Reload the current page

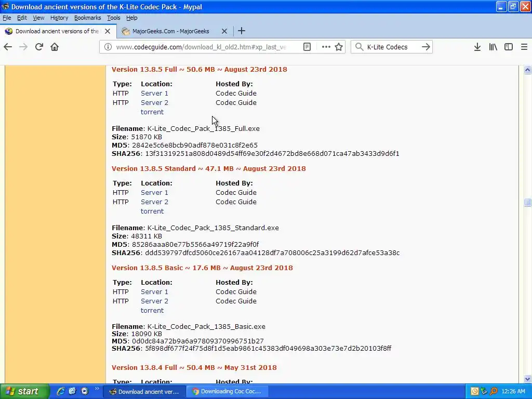[39, 47]
